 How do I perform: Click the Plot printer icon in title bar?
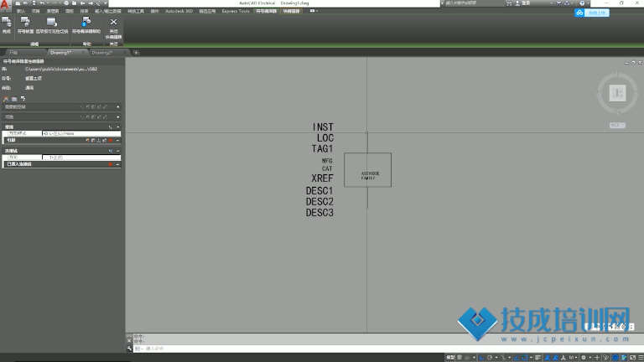click(x=66, y=3)
